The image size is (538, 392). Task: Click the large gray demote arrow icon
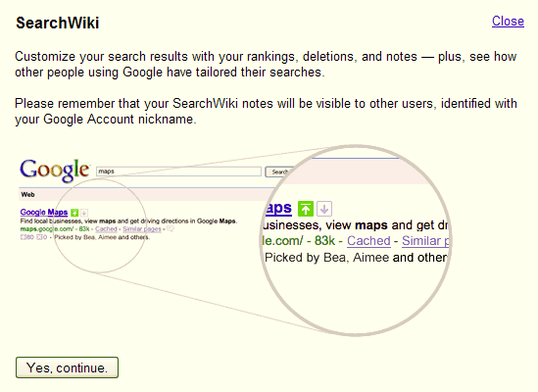[324, 209]
